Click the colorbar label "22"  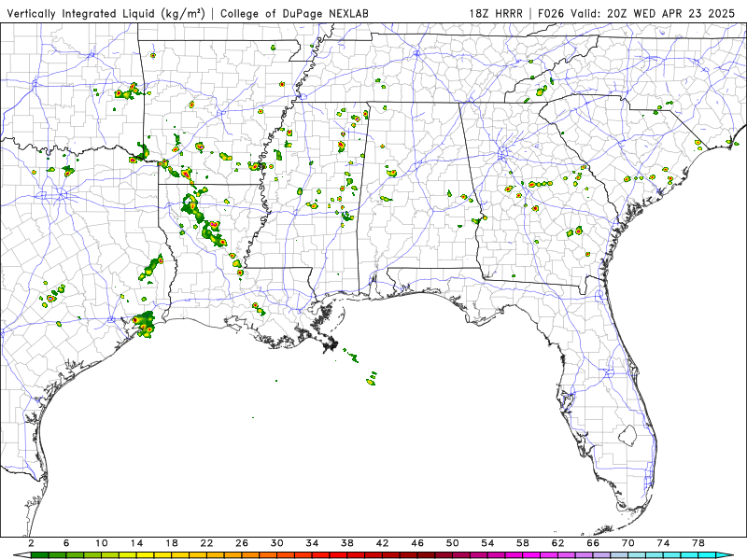coord(206,543)
